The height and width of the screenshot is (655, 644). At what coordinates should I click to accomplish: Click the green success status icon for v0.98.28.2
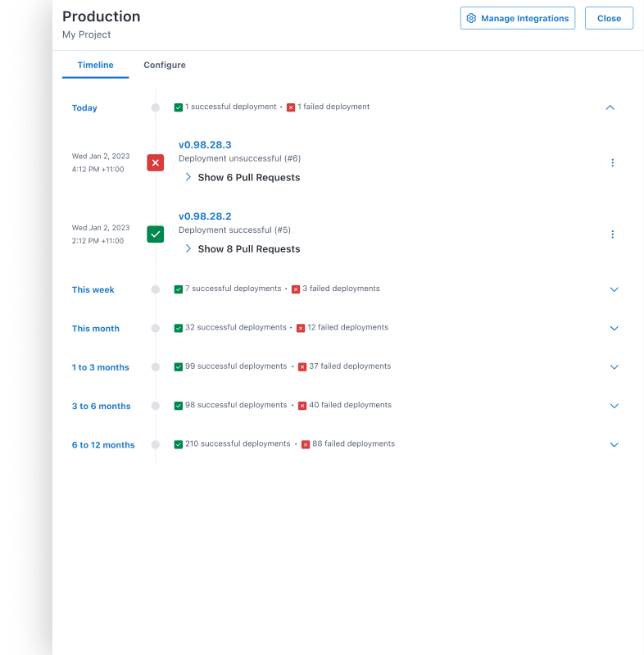[x=156, y=234]
